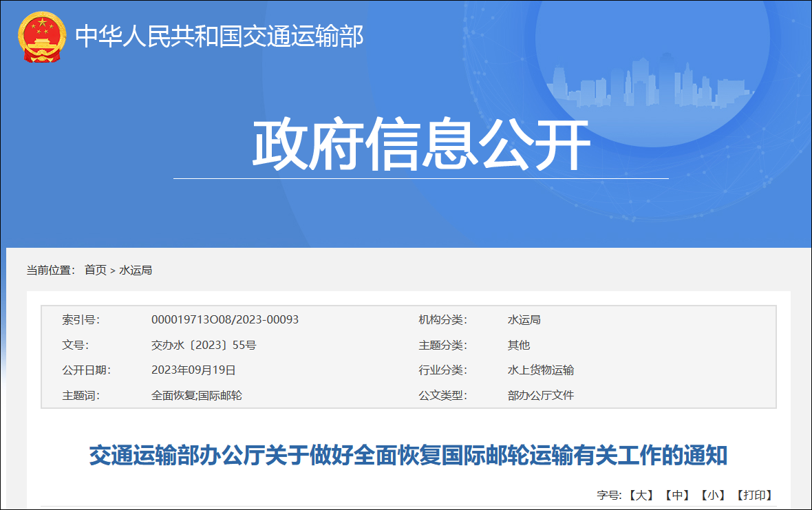The width and height of the screenshot is (812, 510).
Task: Click the 打印 print button
Action: tap(754, 496)
